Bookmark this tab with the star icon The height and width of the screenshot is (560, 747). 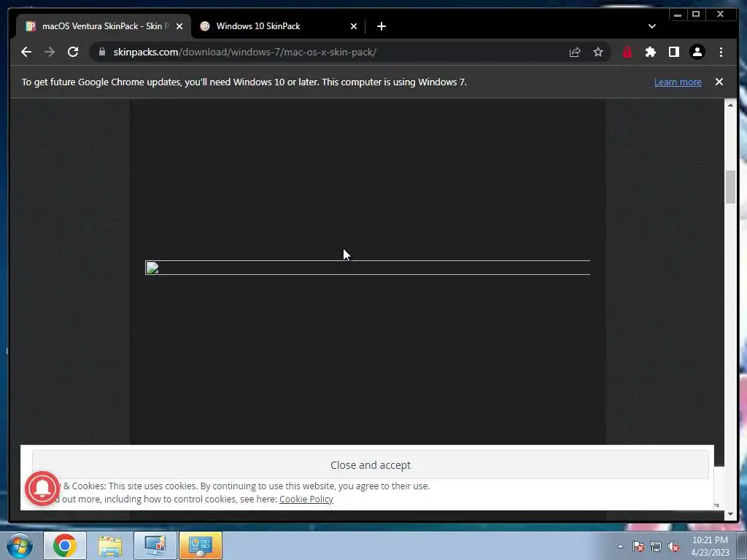point(598,52)
